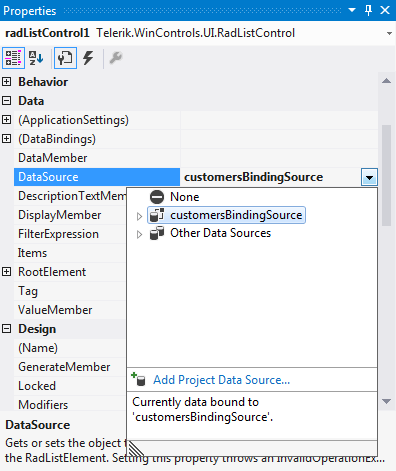This screenshot has width=396, height=471.
Task: Select customersBindingSource in the list
Action: coord(236,215)
